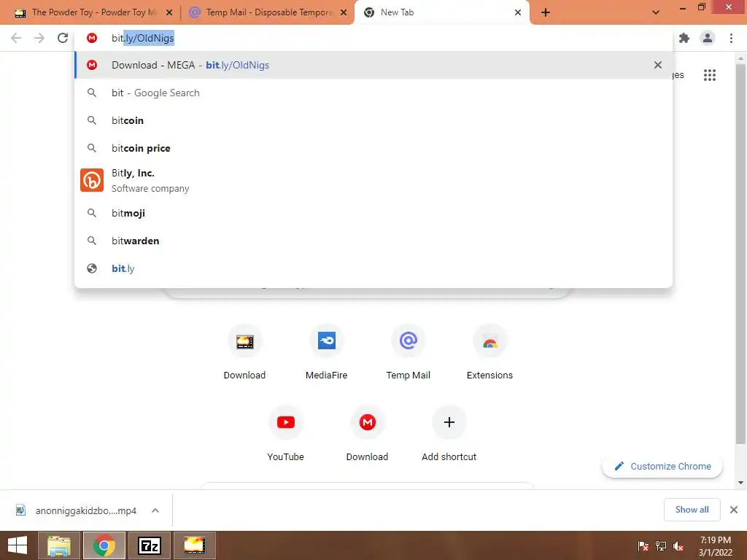
Task: Open 7-Zip from the taskbar
Action: [x=149, y=545]
